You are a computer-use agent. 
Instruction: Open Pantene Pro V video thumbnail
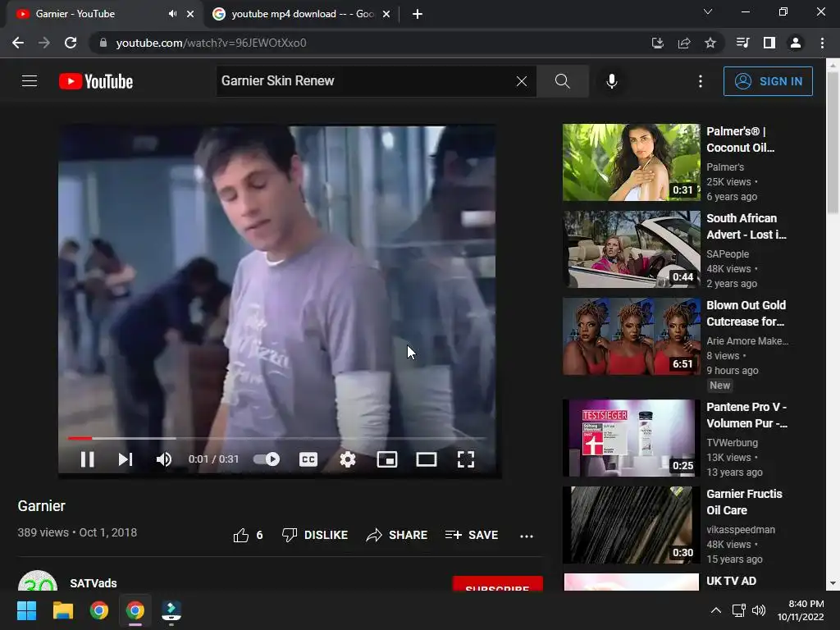(x=631, y=438)
